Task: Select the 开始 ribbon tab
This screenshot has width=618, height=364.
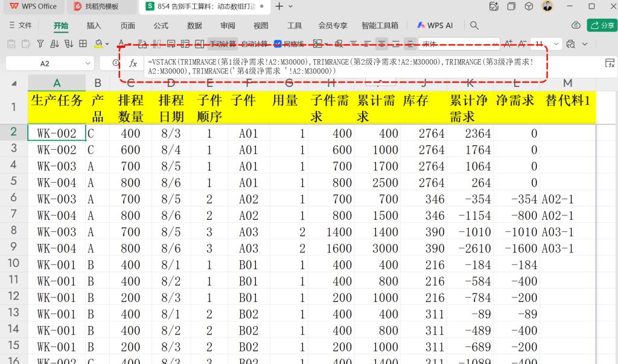Action: point(61,25)
